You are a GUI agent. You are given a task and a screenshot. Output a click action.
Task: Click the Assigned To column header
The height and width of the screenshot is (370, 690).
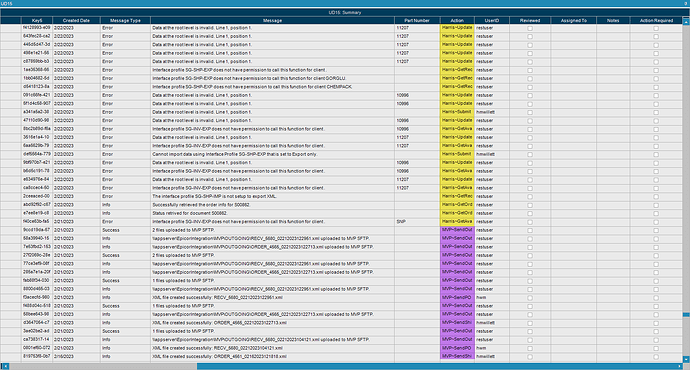573,21
